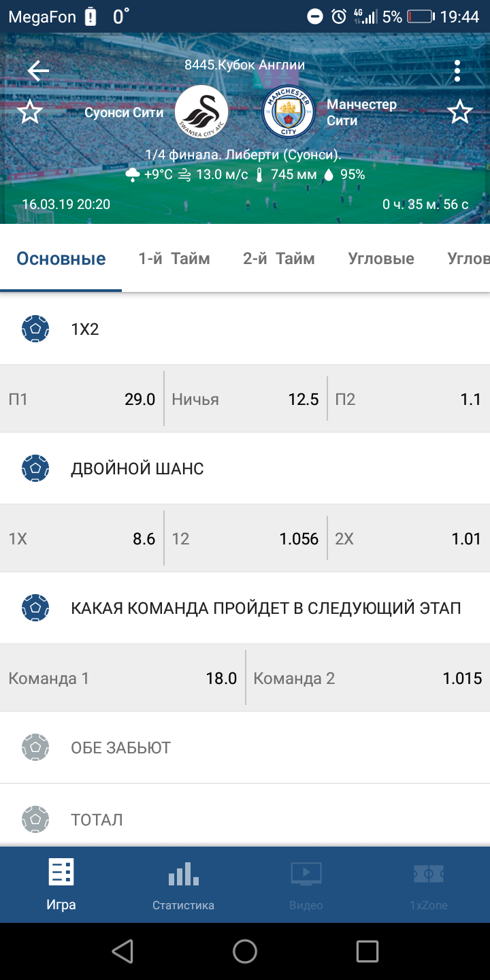This screenshot has width=490, height=980.
Task: Tap the back arrow icon
Action: coord(38,70)
